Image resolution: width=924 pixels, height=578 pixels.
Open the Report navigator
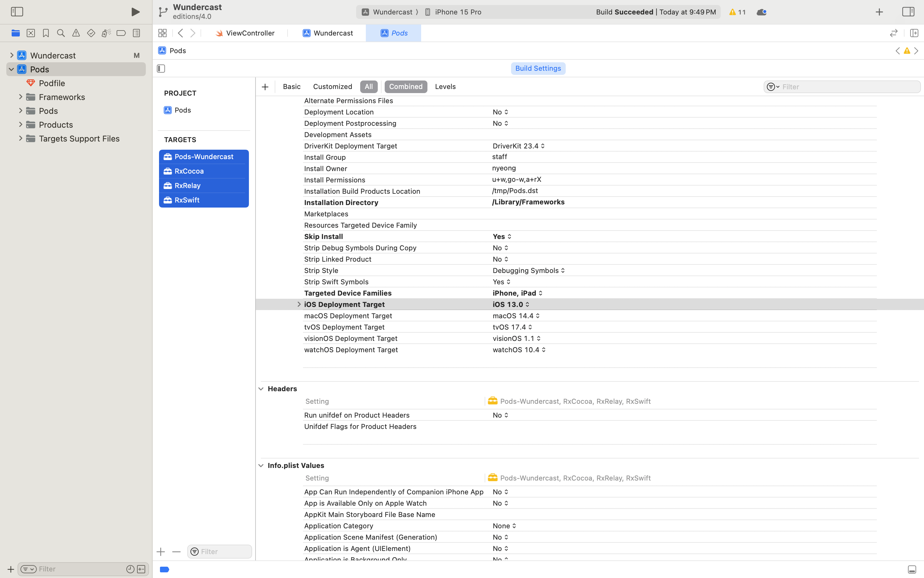[136, 33]
